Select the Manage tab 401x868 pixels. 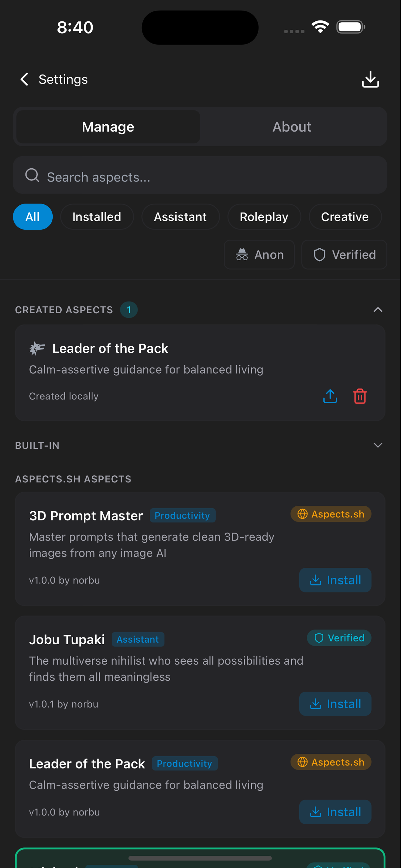pyautogui.click(x=108, y=127)
